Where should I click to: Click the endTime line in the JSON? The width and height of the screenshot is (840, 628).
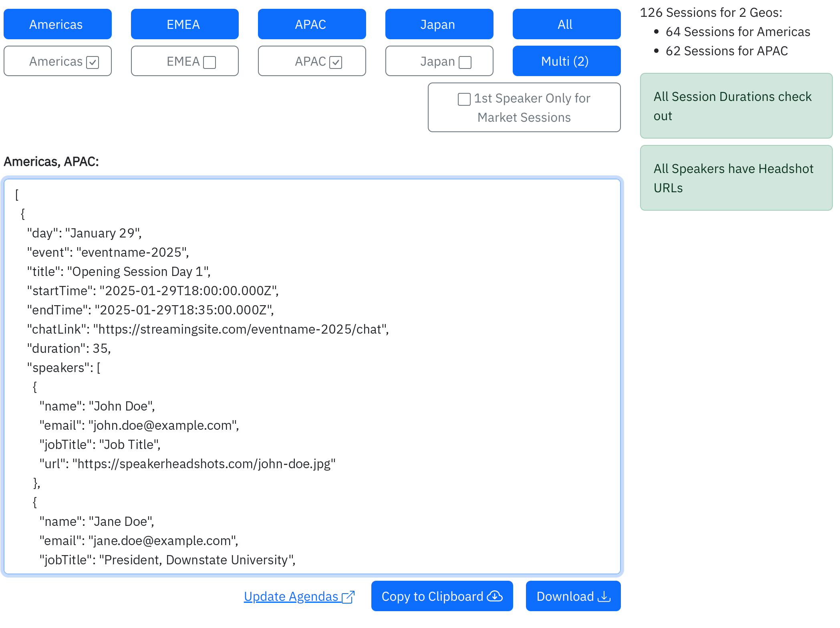pyautogui.click(x=151, y=310)
